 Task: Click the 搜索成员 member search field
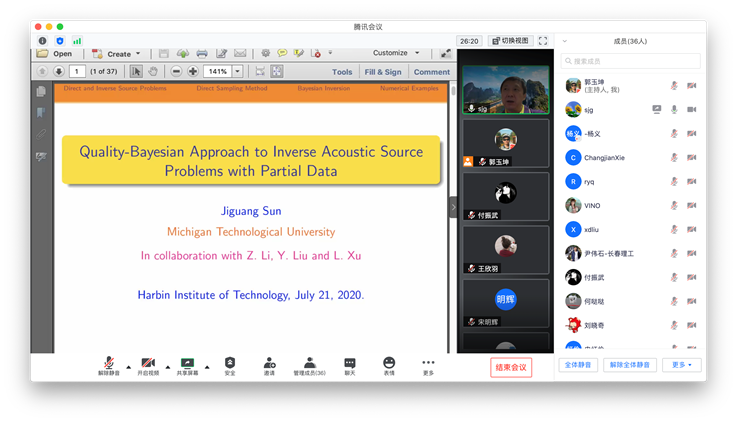coord(630,62)
